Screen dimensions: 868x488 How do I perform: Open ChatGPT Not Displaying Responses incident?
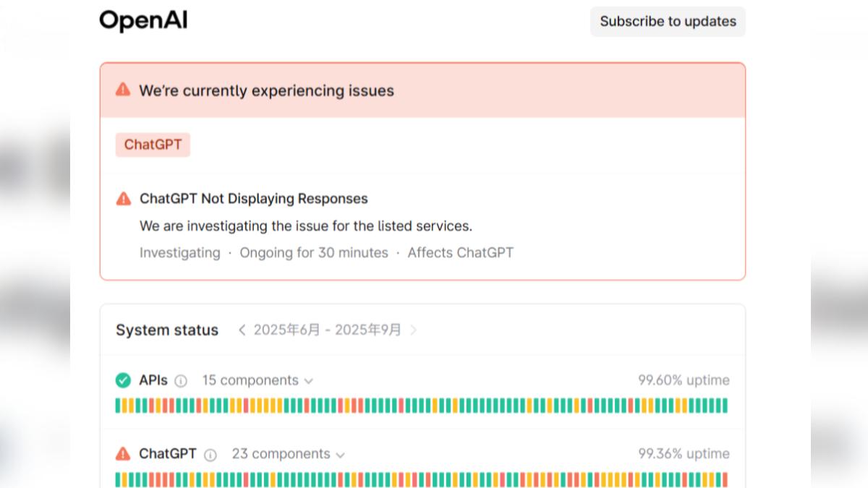coord(253,199)
